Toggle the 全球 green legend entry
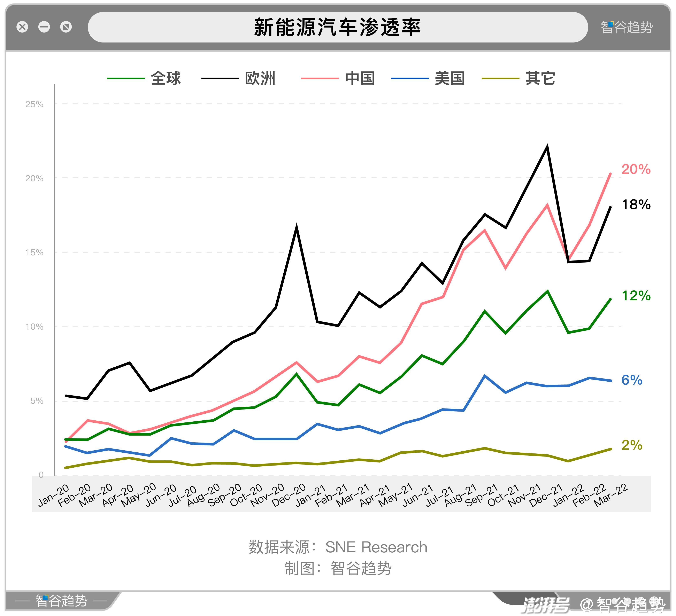 click(x=166, y=78)
